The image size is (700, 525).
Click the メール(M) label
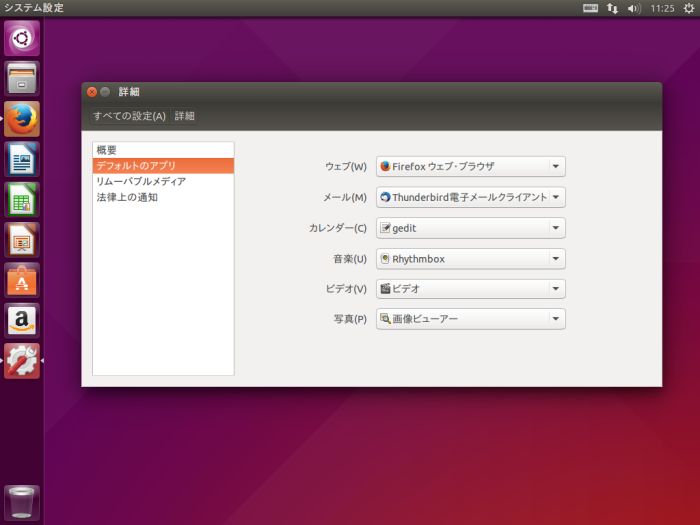[345, 197]
